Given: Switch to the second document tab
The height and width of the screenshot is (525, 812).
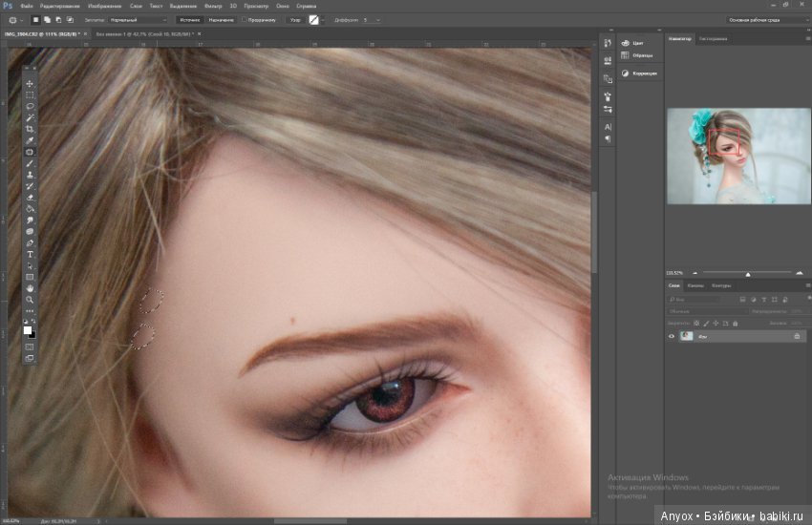Looking at the screenshot, I should 145,34.
